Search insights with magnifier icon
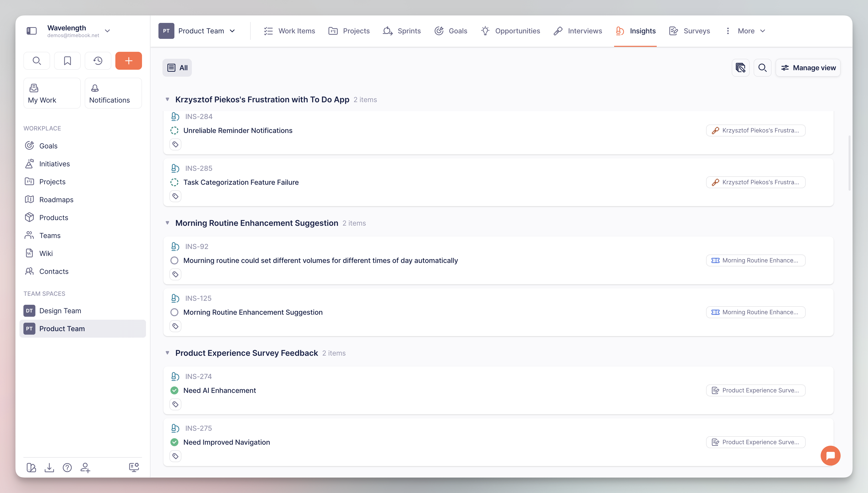 (762, 68)
